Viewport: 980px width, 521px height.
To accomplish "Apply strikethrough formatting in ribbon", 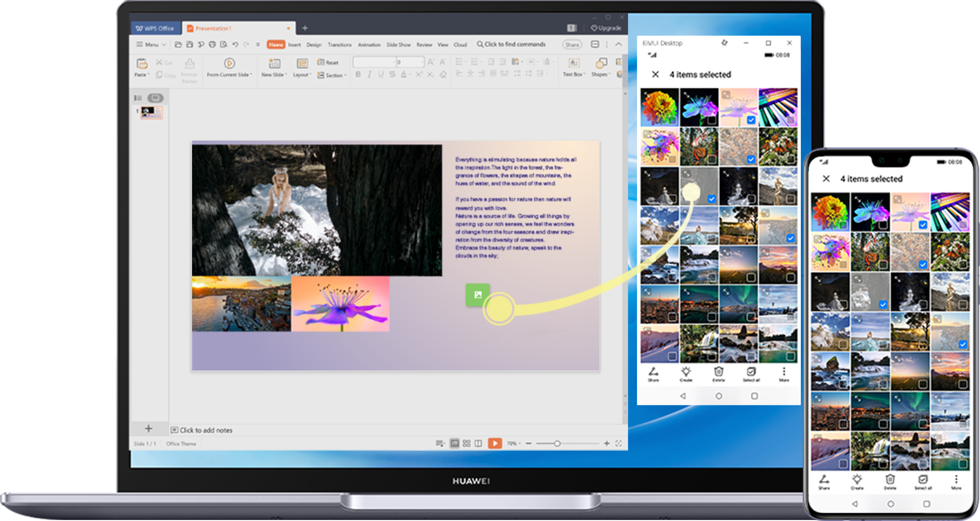I will click(392, 75).
